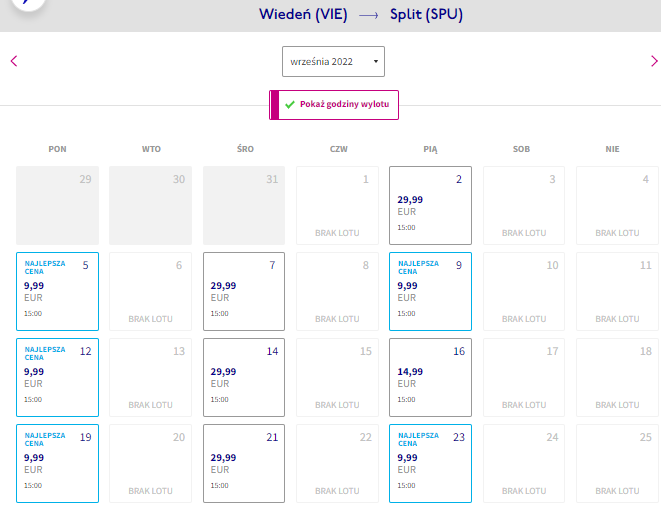Image resolution: width=661 pixels, height=510 pixels.
Task: Choose September 14 flight for 29,99 EUR
Action: (x=244, y=377)
